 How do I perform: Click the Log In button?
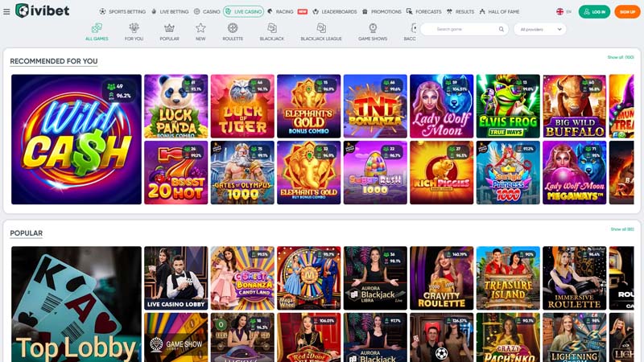[594, 11]
